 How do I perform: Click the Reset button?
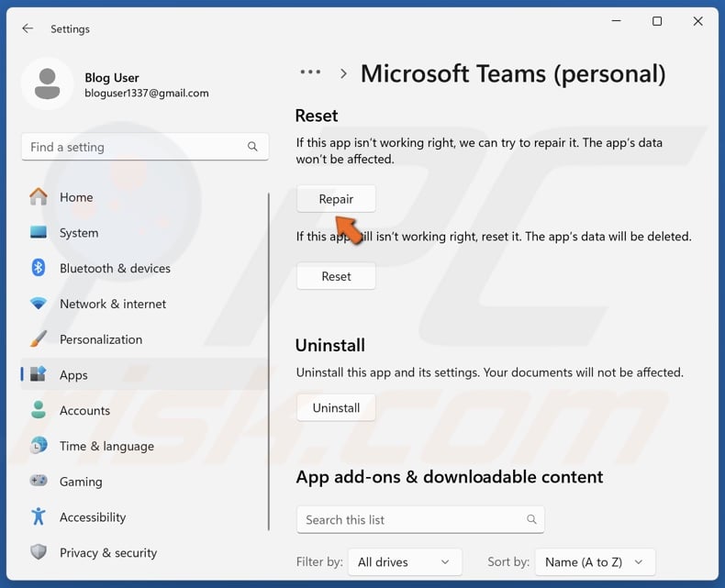click(x=336, y=276)
